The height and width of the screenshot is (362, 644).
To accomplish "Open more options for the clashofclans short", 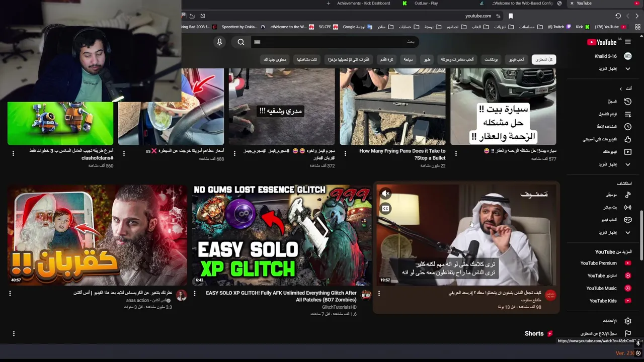I will [x=13, y=153].
